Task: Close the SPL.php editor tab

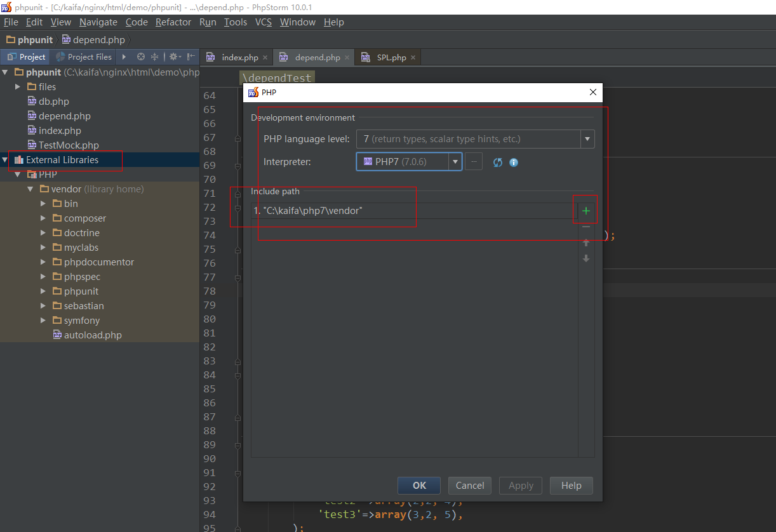Action: (x=413, y=58)
